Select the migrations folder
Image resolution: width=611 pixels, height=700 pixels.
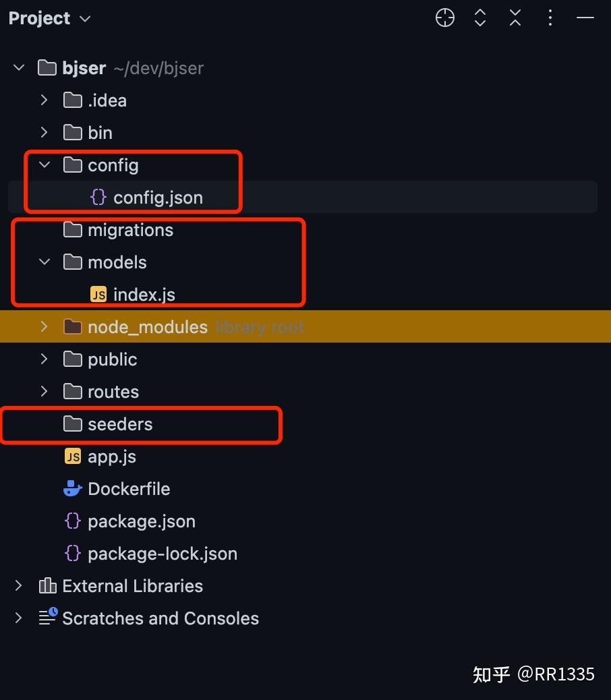click(x=130, y=230)
